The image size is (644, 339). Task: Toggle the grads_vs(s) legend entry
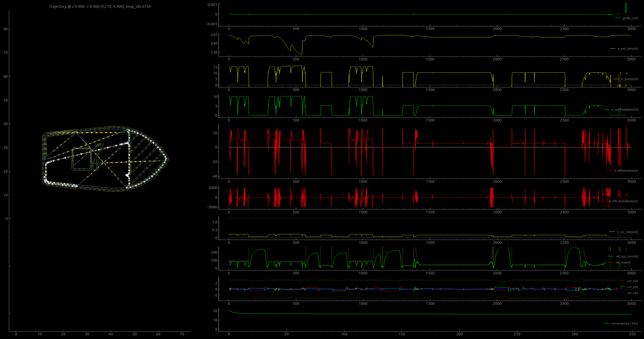pos(630,18)
